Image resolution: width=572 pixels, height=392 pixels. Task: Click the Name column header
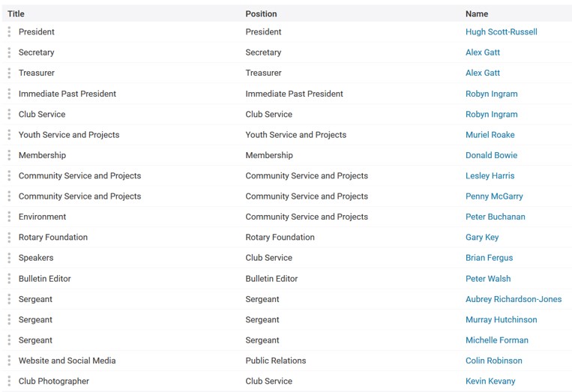tap(477, 13)
